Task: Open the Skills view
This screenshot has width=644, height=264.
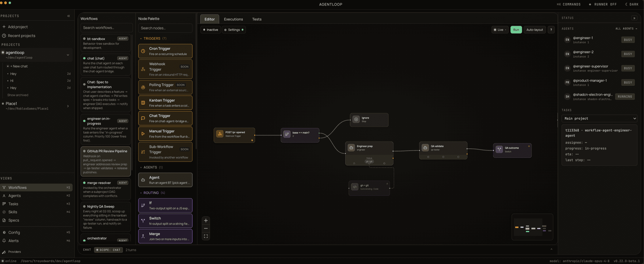Action: point(36,212)
